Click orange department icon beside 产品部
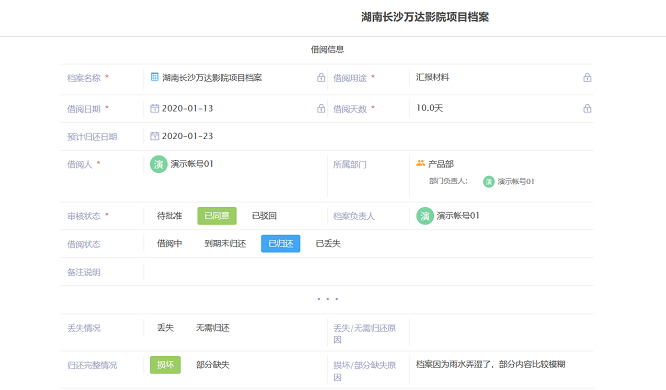666x390 pixels. (420, 163)
